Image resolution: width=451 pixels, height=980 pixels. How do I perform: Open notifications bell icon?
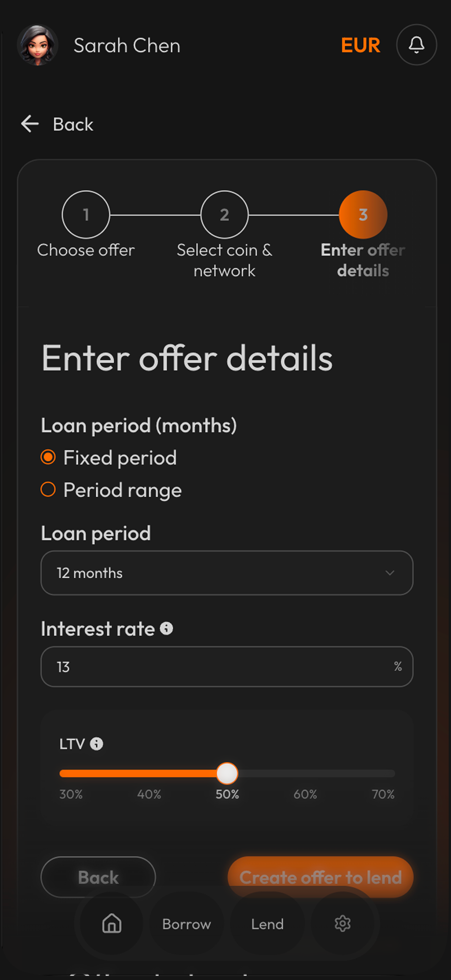[416, 45]
